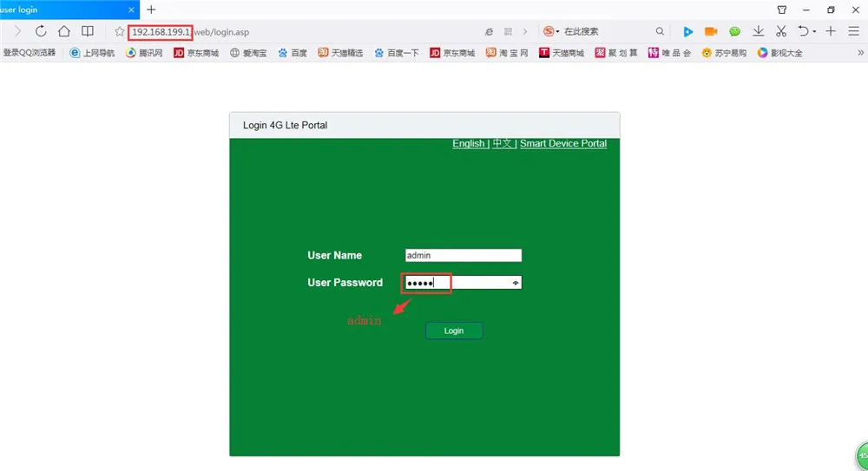Image resolution: width=868 pixels, height=471 pixels.
Task: Open the reading list book icon
Action: click(x=88, y=31)
